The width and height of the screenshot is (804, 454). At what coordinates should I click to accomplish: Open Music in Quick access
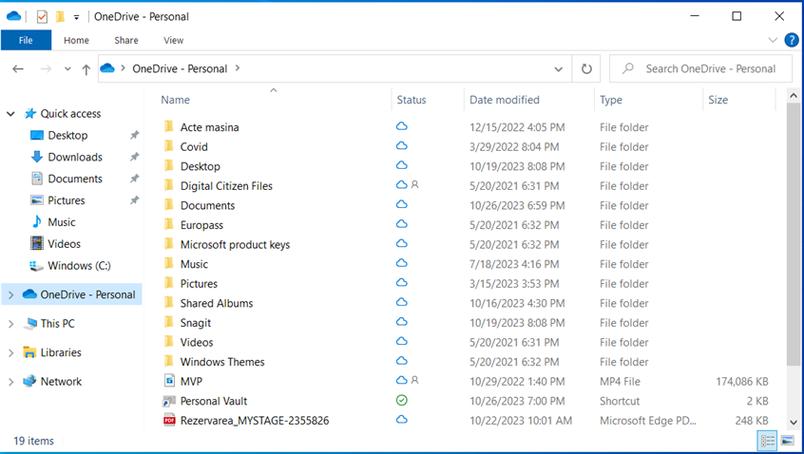61,222
